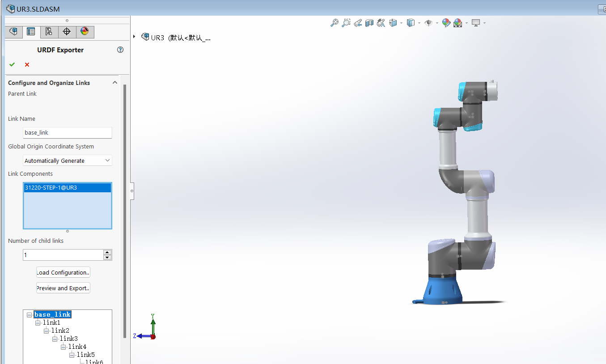This screenshot has height=364, width=606.
Task: Click the coordinate triad origin in viewport
Action: click(153, 337)
